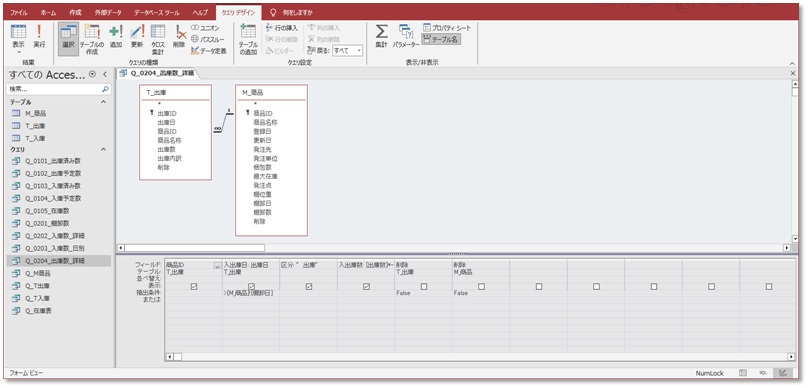Open the 外部データ tab
This screenshot has height=388, width=808.
(x=107, y=12)
